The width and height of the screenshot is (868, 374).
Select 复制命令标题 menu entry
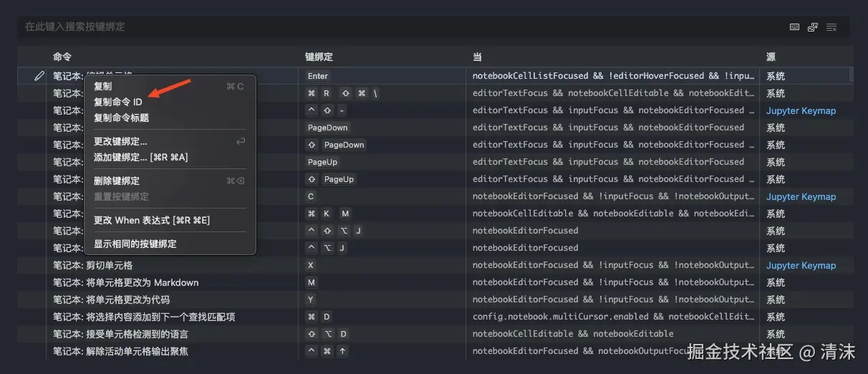coord(121,118)
